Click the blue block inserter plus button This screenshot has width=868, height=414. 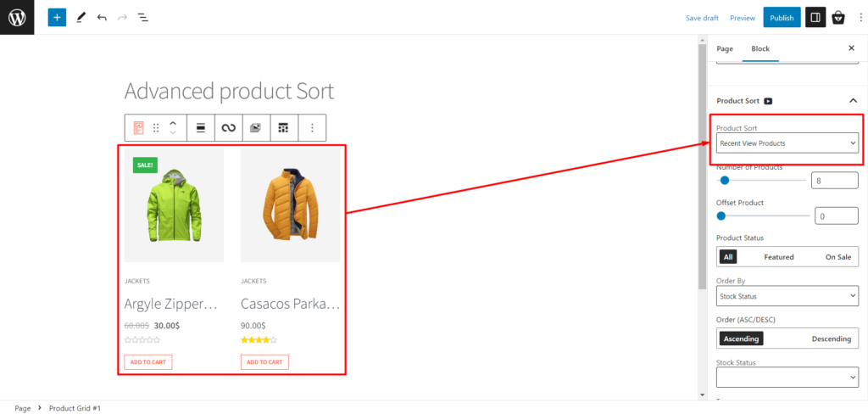tap(57, 17)
